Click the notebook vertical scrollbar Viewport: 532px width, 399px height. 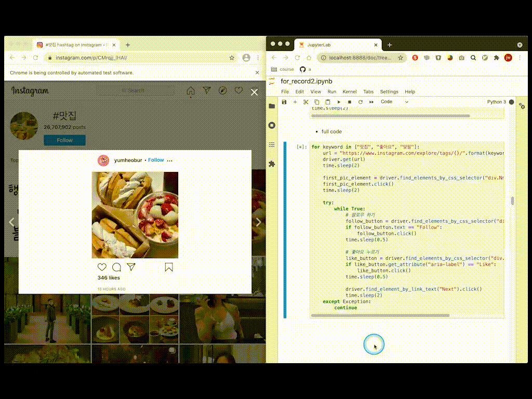pos(512,201)
